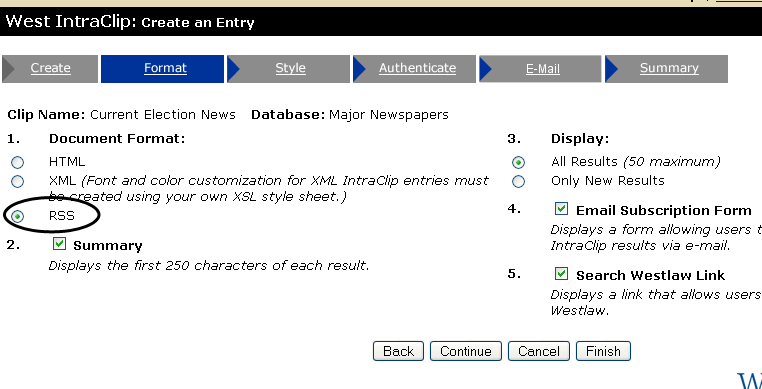Select RSS document format
762x389 pixels.
[17, 216]
